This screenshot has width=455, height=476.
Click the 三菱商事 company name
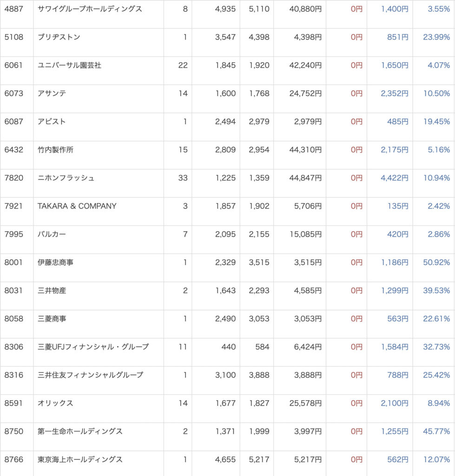tap(52, 319)
